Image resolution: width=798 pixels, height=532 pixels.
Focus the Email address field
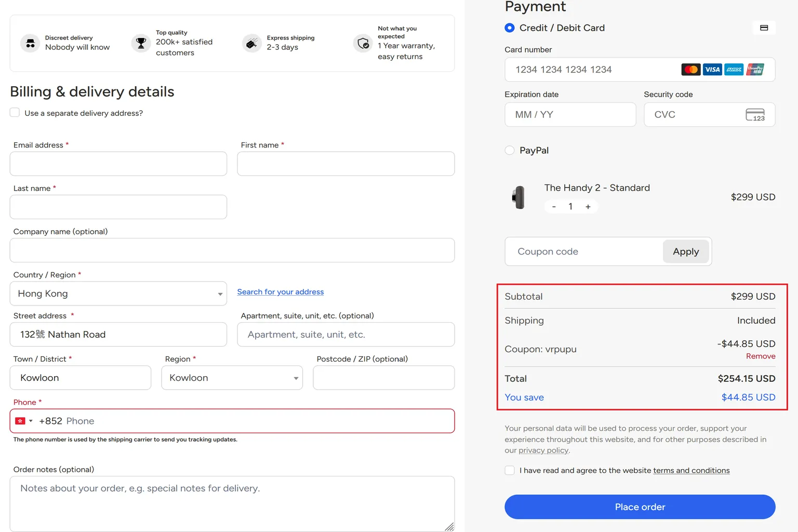(118, 164)
